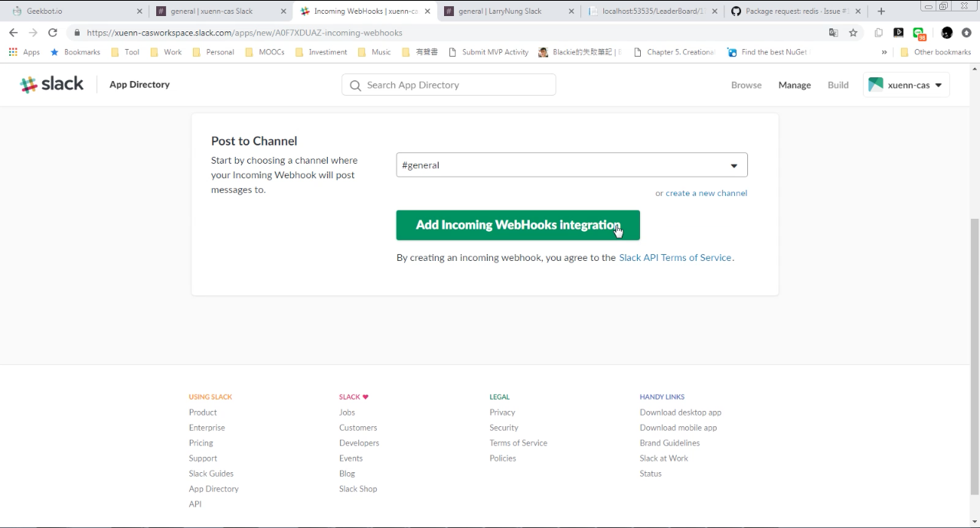
Task: Open the Personal bookmarks folder
Action: click(214, 52)
